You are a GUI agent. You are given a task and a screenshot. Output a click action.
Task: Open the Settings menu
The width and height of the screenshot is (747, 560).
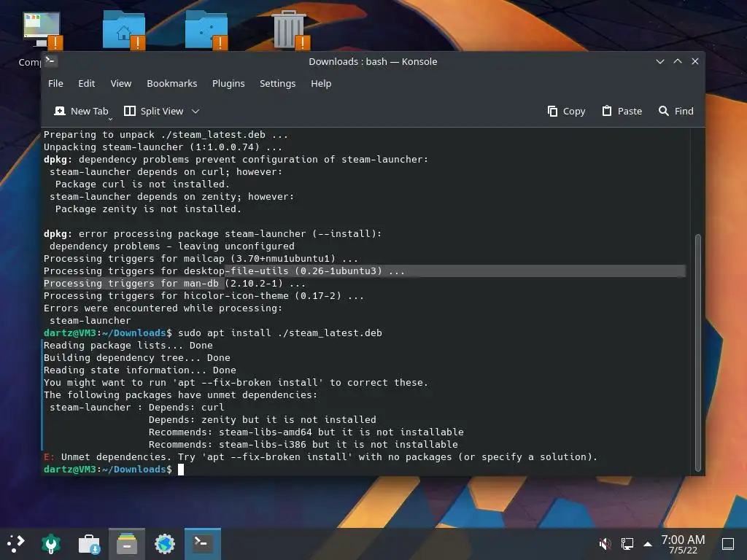277,83
